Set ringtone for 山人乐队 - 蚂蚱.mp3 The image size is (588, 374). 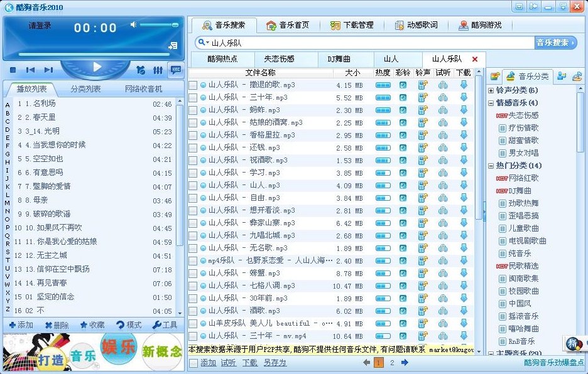pyautogui.click(x=423, y=110)
